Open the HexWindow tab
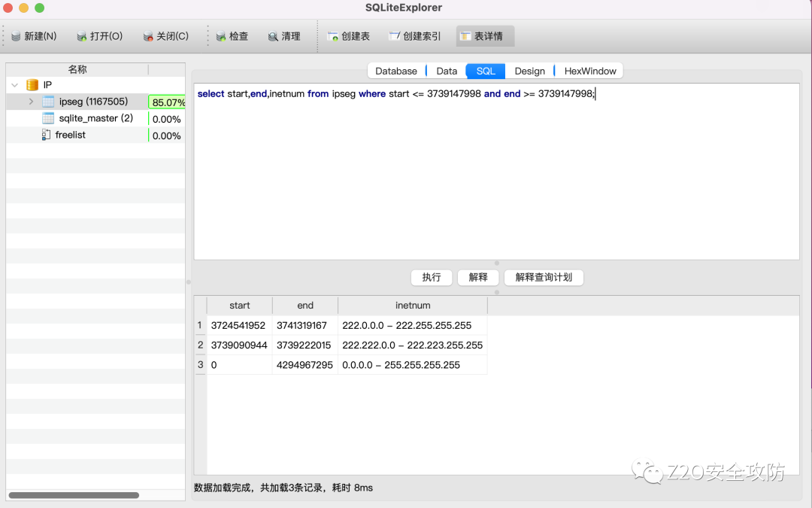Screen dimensions: 812x508 [590, 71]
